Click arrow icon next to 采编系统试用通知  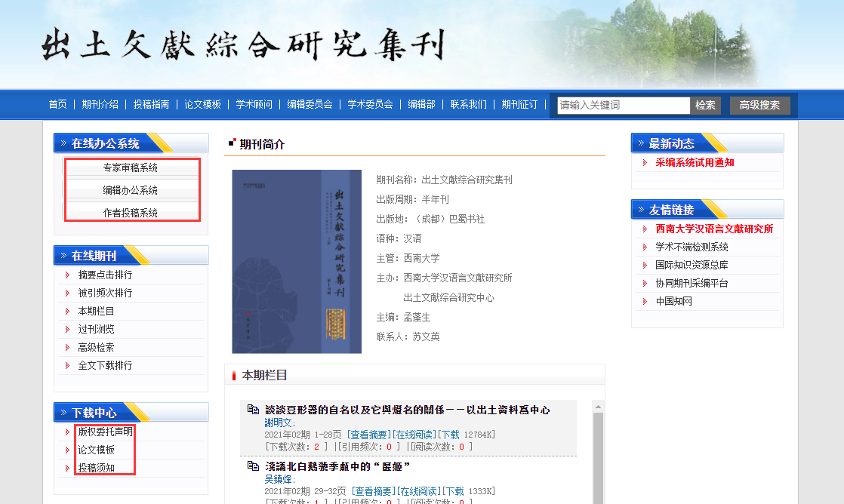(x=645, y=163)
